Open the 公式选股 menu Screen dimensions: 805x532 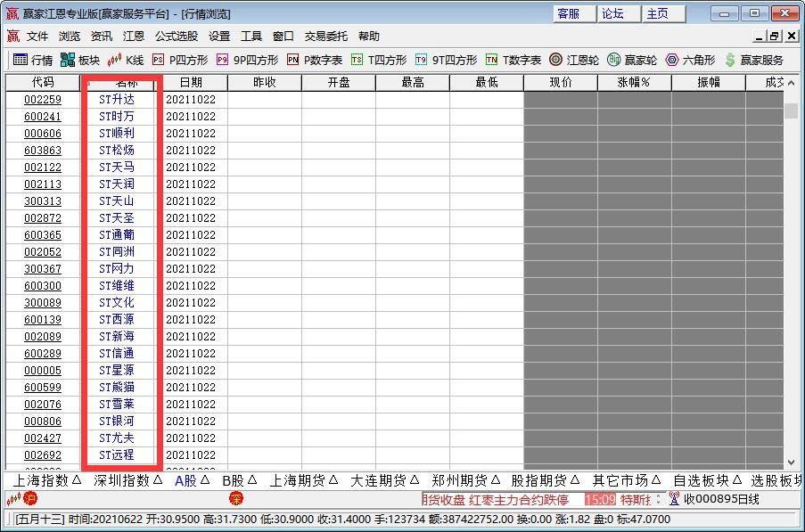click(x=177, y=36)
